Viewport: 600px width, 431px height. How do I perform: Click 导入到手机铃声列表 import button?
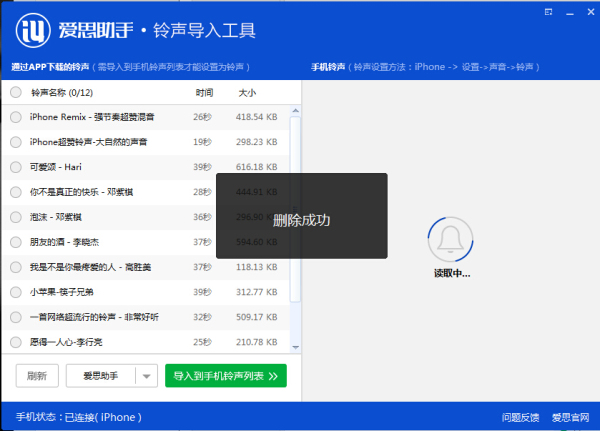tap(225, 376)
